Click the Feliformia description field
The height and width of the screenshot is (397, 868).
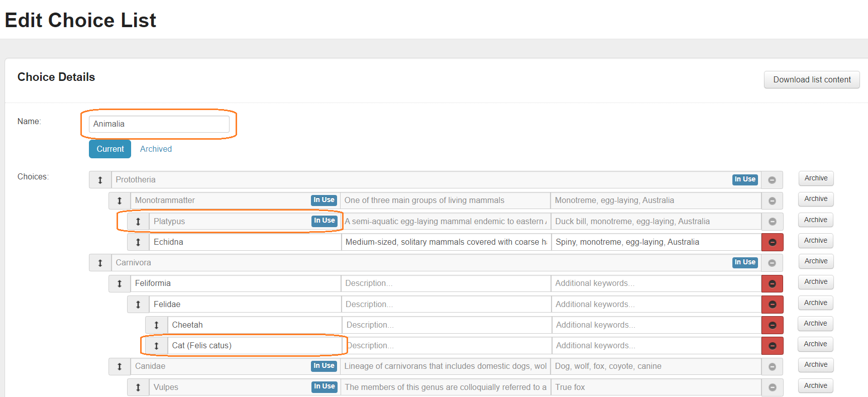446,283
